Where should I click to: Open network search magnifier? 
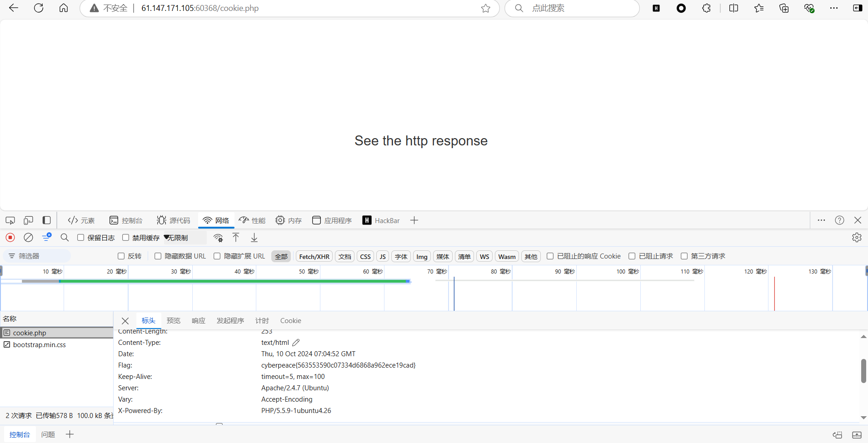(65, 238)
